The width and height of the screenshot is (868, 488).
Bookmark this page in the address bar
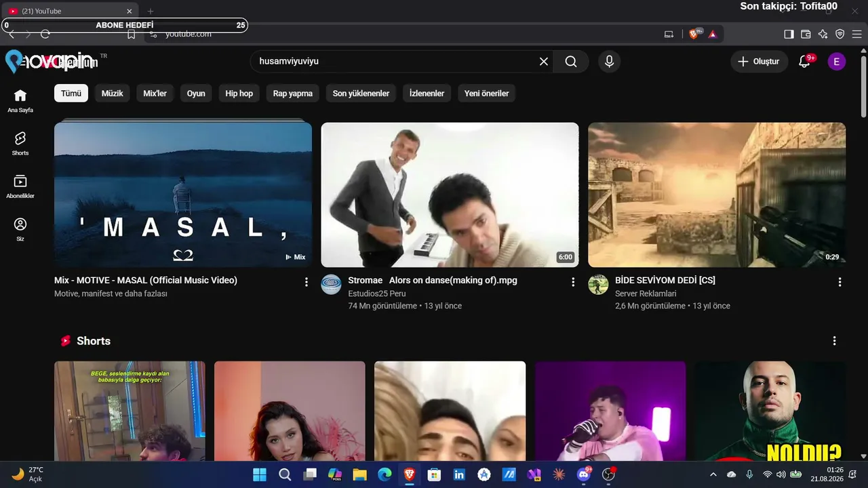coord(132,34)
